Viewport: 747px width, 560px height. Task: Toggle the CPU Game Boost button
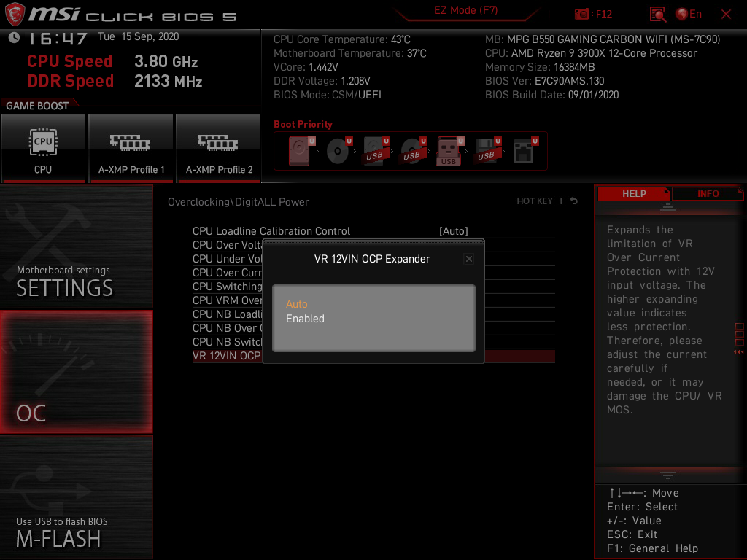coord(43,148)
